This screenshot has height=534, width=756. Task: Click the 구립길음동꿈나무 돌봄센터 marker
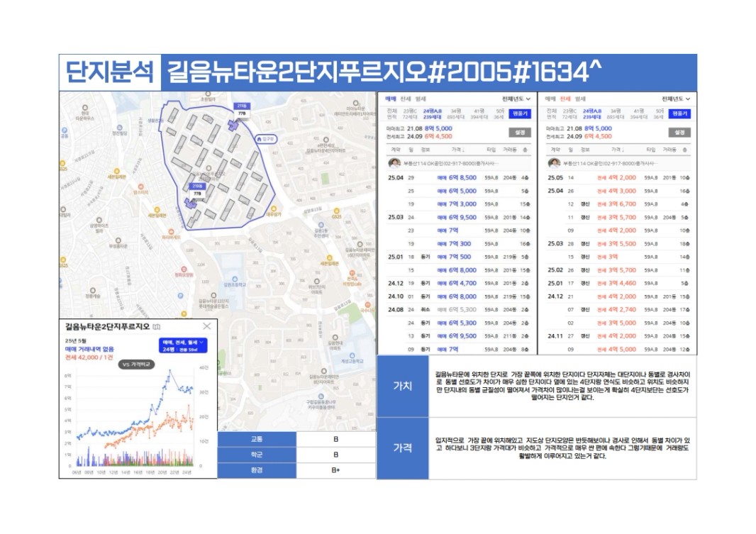click(x=321, y=401)
